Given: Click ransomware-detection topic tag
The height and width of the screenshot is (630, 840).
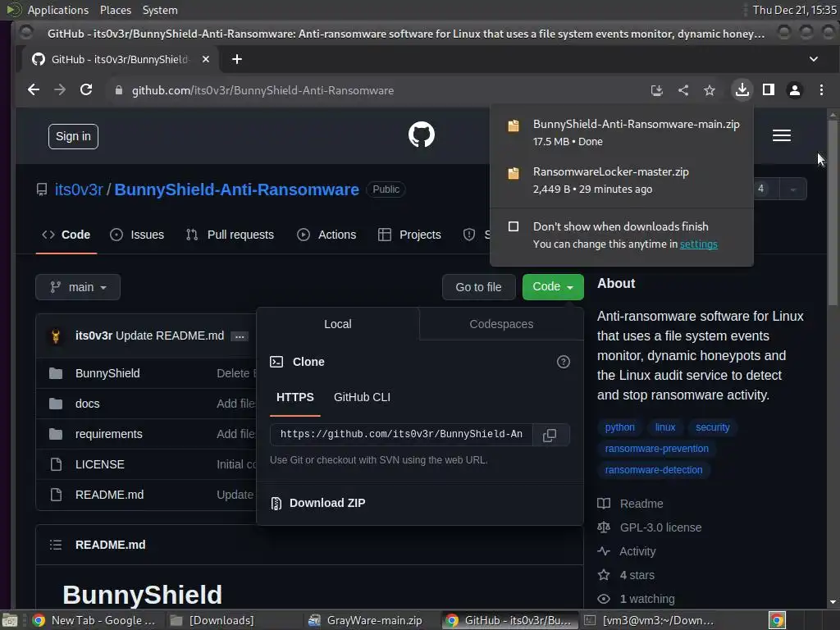Looking at the screenshot, I should 653,470.
